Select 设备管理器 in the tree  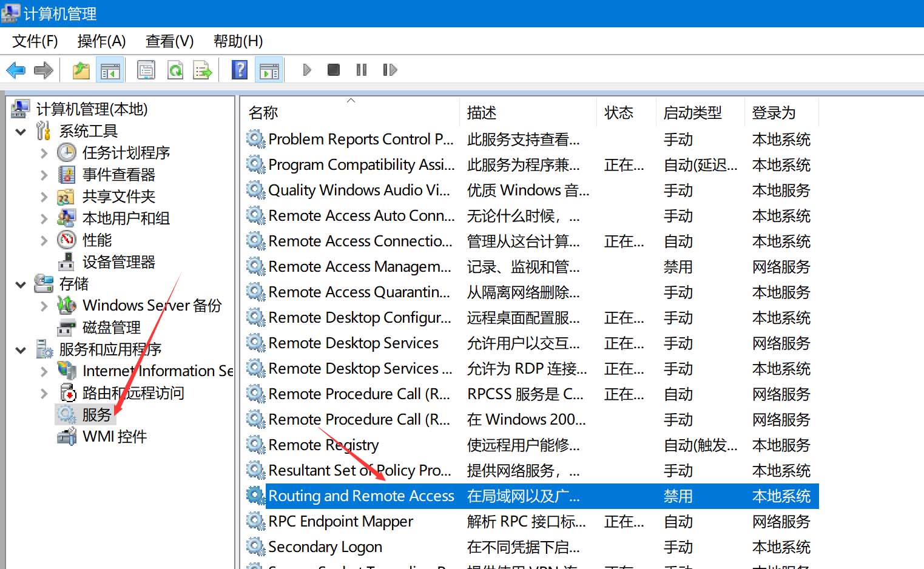(119, 262)
